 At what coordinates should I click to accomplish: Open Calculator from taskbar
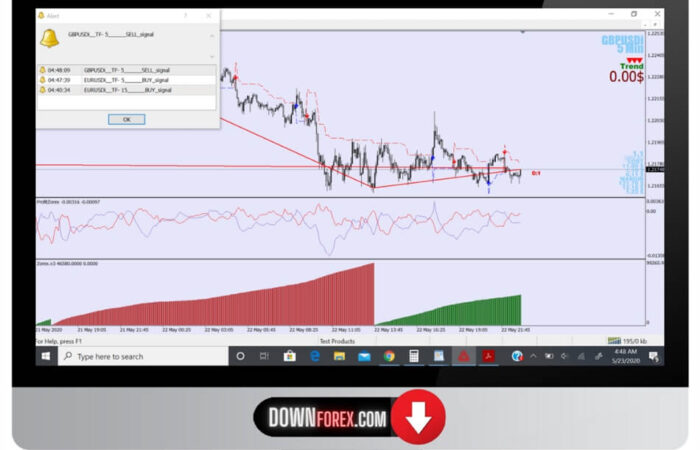(x=414, y=356)
